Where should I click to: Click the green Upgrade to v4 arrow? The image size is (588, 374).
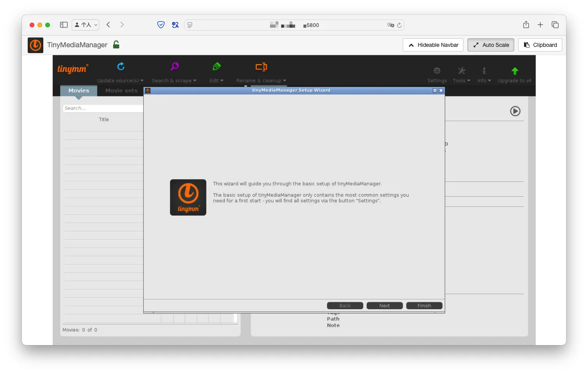coord(515,71)
